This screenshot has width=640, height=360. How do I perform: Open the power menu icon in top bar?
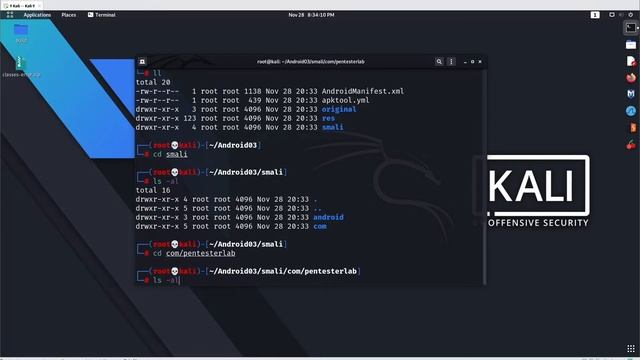631,15
